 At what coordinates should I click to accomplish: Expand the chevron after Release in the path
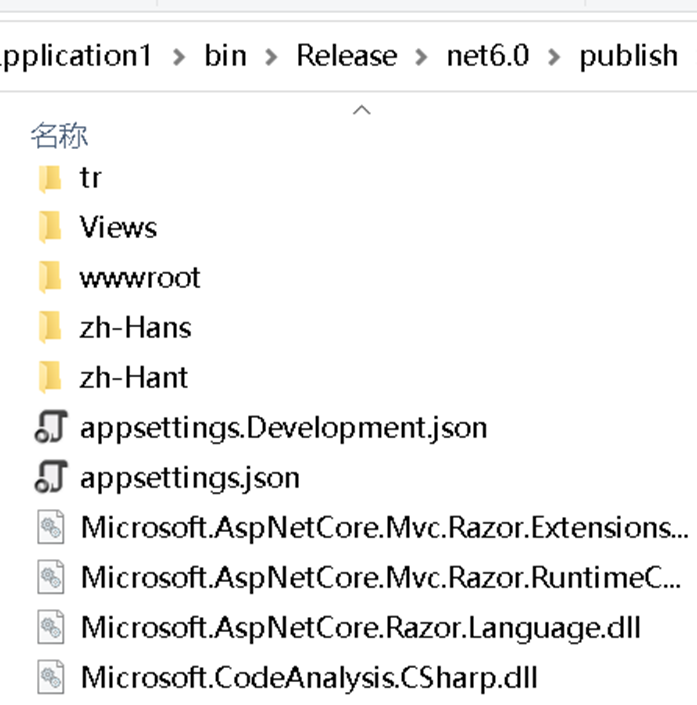point(421,57)
